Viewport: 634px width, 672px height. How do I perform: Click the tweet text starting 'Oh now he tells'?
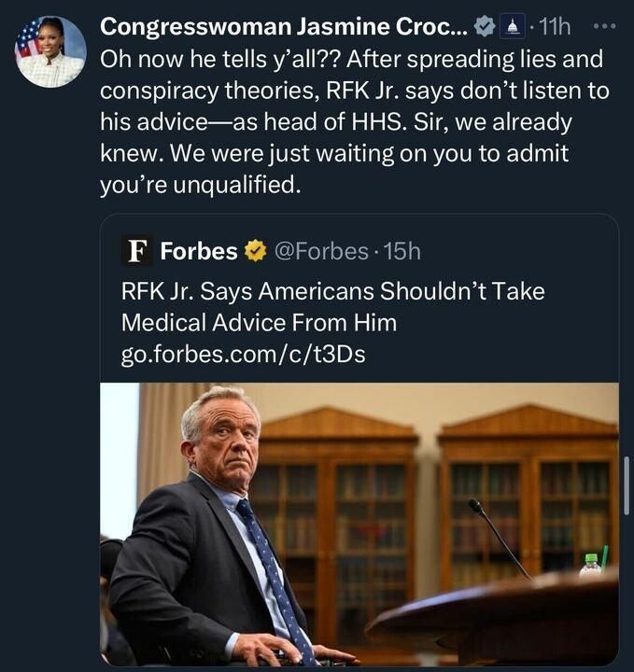355,122
